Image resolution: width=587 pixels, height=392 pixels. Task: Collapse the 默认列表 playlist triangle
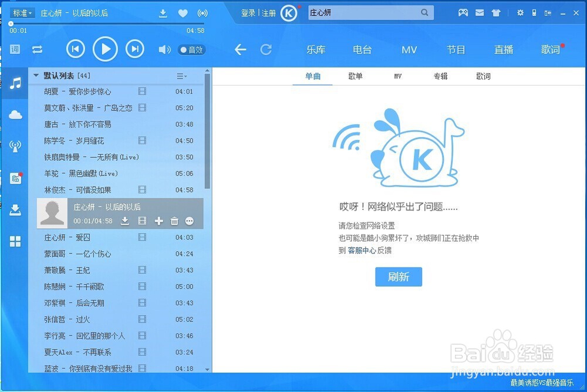click(36, 76)
